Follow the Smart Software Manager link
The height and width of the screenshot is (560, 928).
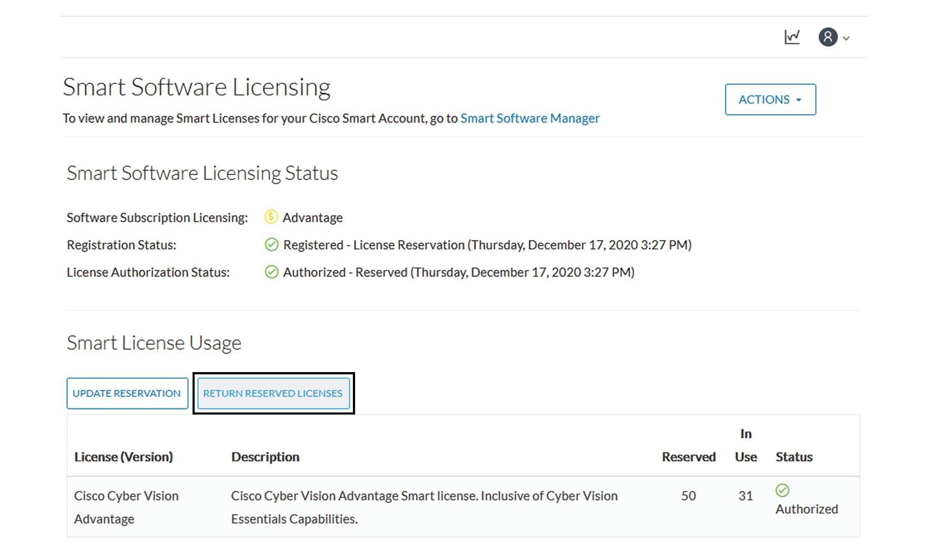click(x=530, y=118)
